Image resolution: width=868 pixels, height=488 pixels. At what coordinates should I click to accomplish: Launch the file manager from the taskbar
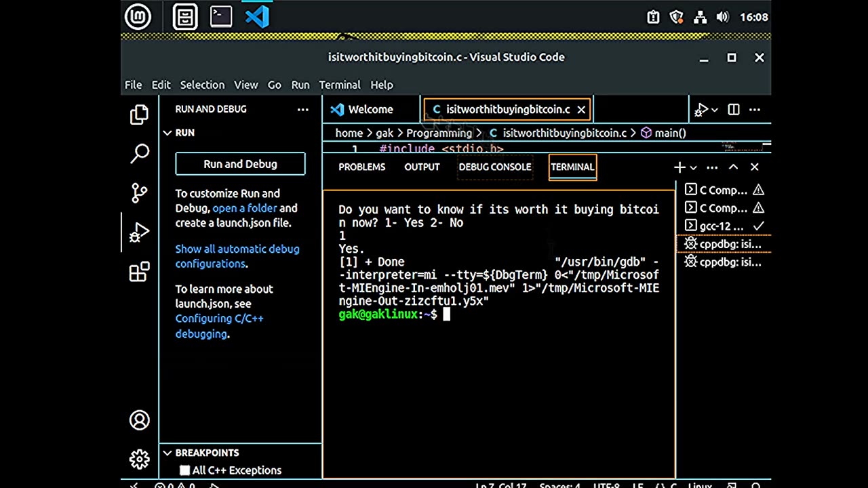[x=184, y=17]
